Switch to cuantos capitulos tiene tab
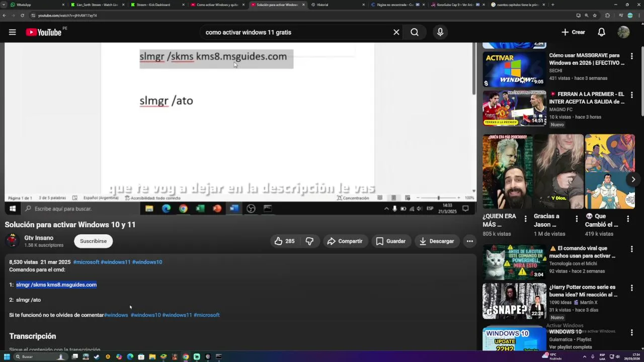This screenshot has width=644, height=362. pos(517,5)
